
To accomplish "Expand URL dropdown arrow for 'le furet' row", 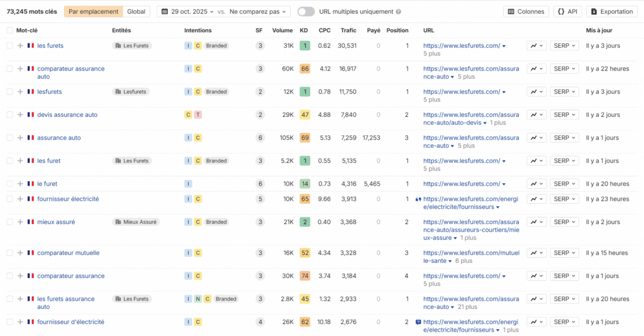I will point(504,184).
